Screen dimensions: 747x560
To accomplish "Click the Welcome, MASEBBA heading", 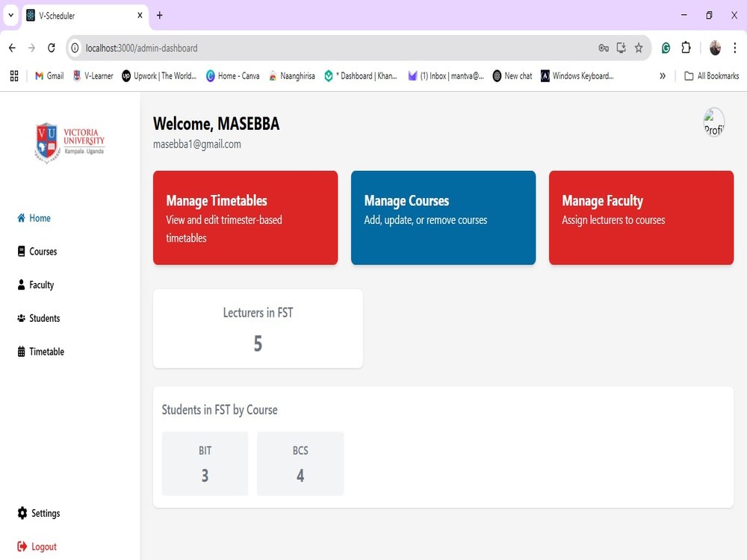I will (217, 124).
